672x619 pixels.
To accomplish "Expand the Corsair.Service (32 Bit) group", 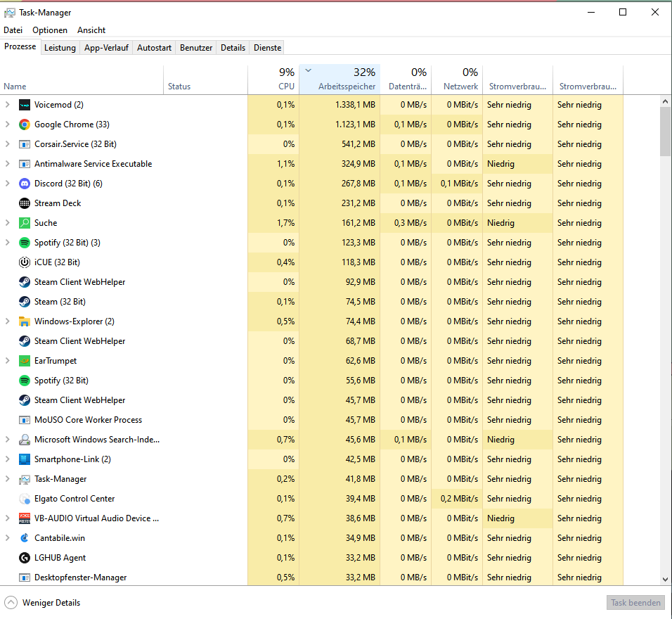I will [x=7, y=144].
